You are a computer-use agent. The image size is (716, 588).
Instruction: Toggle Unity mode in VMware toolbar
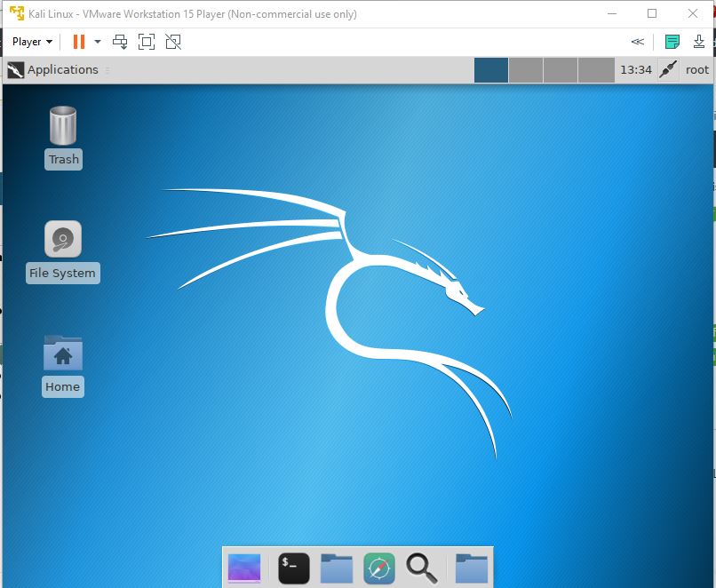click(x=173, y=41)
